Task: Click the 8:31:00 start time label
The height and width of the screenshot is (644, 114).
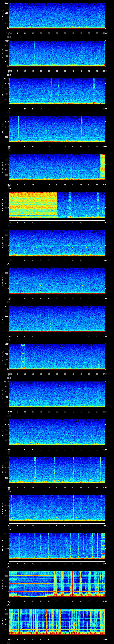Action: (9, 184)
